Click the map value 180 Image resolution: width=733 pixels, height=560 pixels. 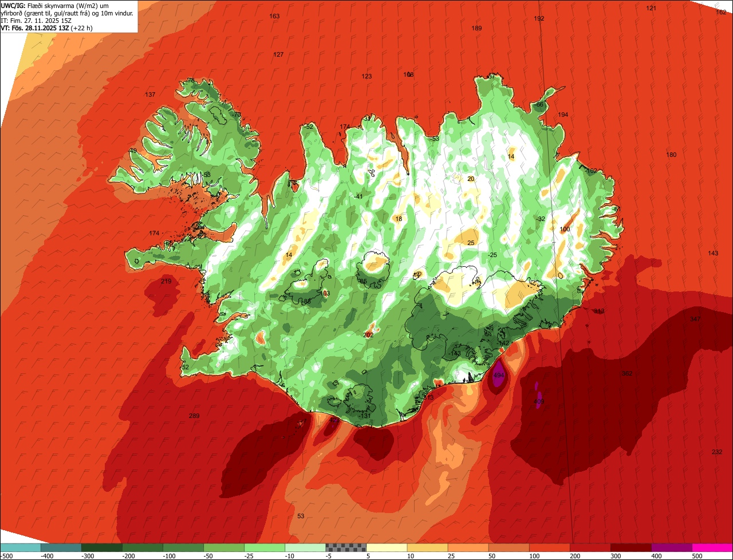[x=671, y=155]
